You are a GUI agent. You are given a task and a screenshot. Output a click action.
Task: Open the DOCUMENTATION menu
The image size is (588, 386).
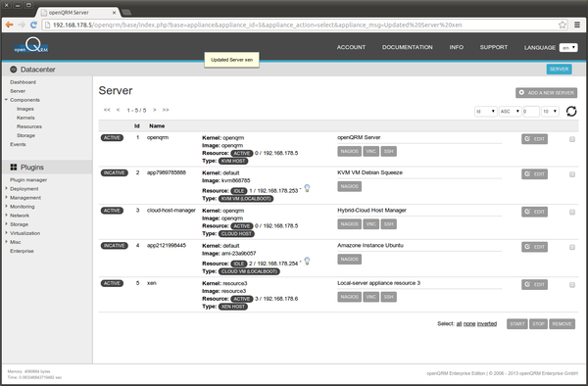click(408, 47)
